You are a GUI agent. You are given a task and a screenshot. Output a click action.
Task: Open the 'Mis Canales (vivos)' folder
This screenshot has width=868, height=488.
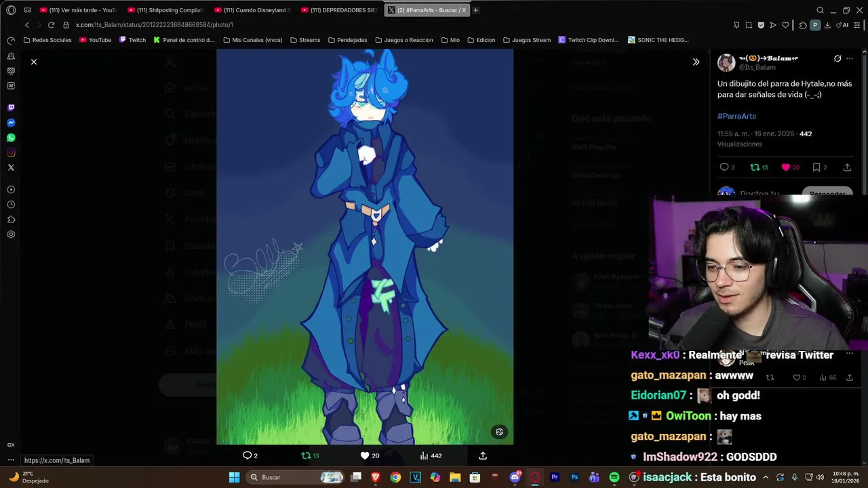[x=252, y=40]
